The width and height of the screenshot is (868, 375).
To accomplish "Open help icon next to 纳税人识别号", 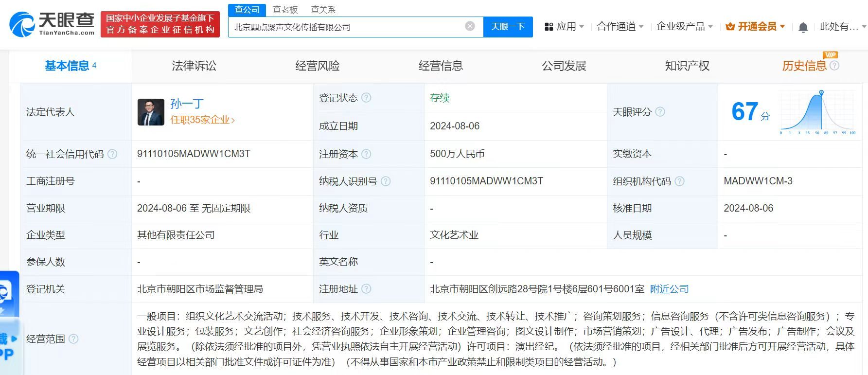I will (386, 181).
